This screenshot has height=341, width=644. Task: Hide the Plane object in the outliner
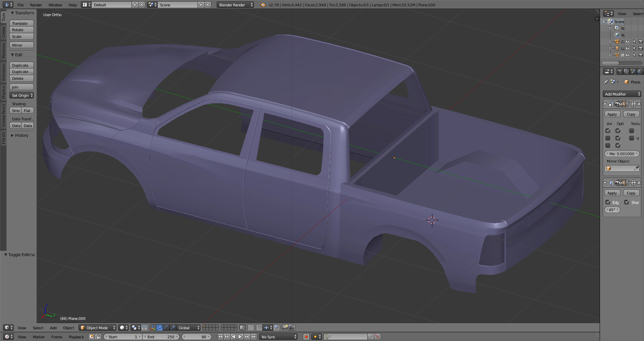(628, 55)
